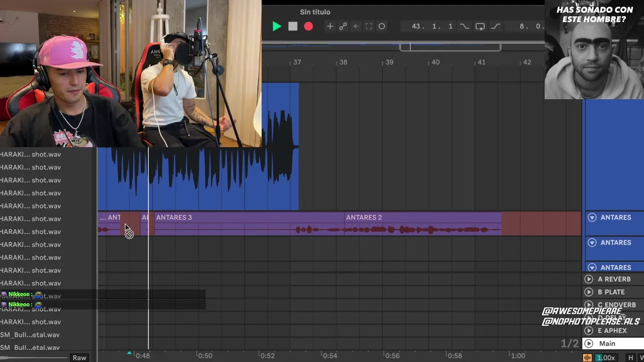This screenshot has height=362, width=644.
Task: Click 0:52 on the time ruler
Action: pos(267,355)
